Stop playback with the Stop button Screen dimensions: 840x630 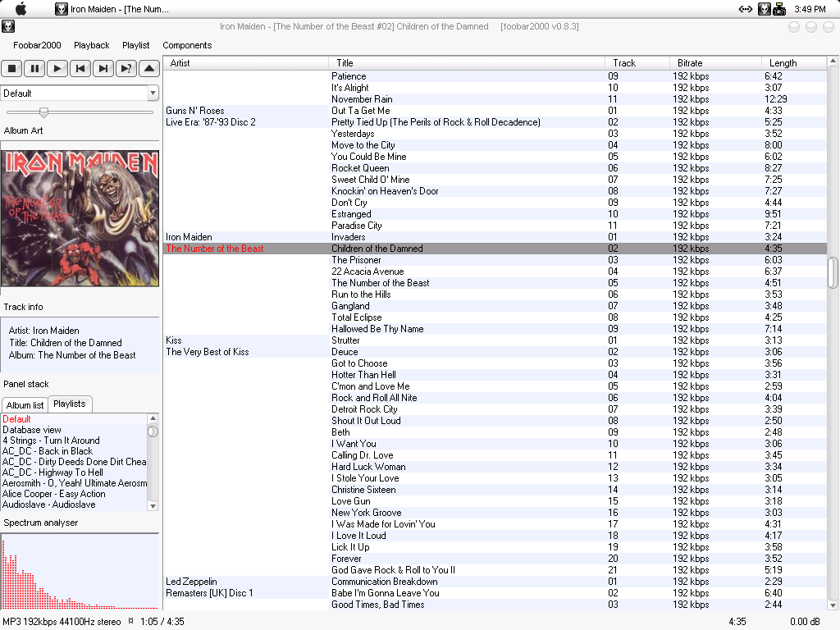(11, 69)
